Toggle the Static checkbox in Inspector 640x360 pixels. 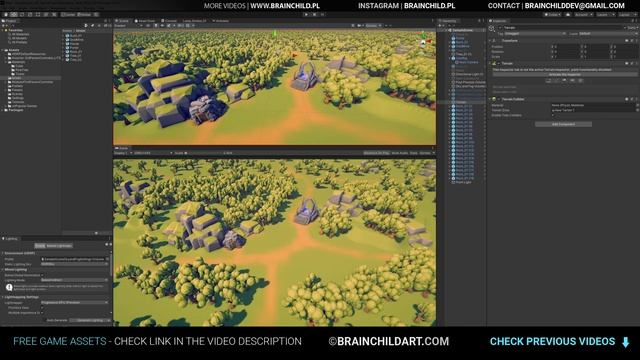pos(625,28)
